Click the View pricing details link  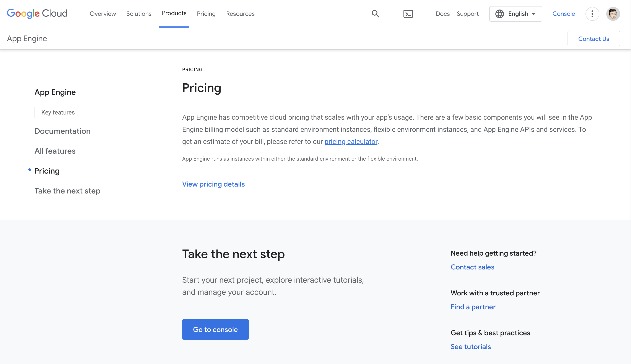[x=213, y=184]
